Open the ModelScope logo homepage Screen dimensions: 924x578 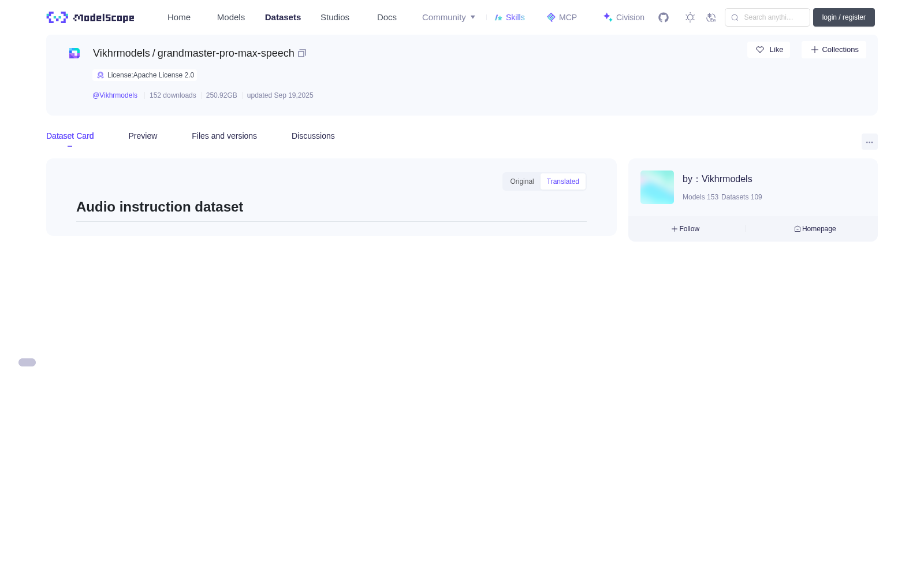tap(90, 17)
